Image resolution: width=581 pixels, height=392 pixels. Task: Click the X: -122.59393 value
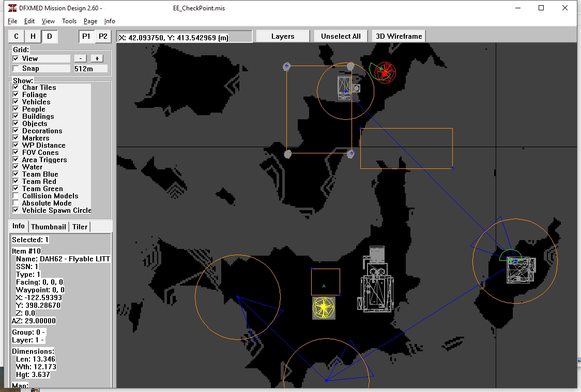tap(39, 297)
